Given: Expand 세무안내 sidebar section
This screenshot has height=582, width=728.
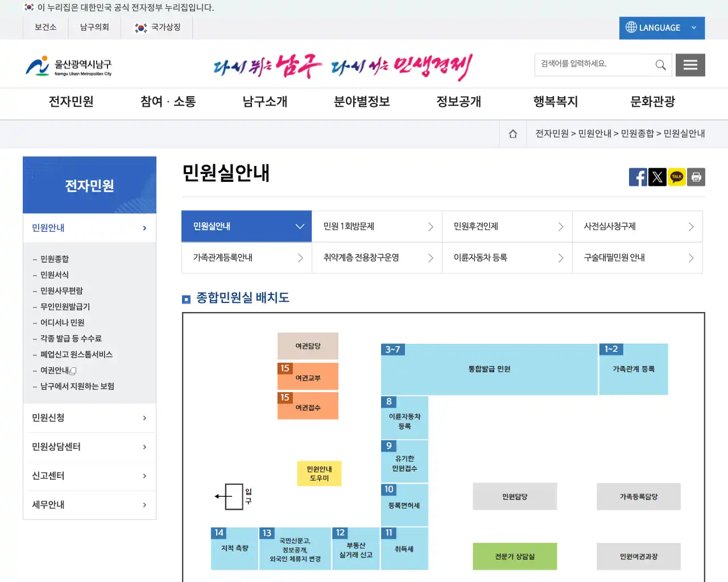Looking at the screenshot, I should [89, 505].
